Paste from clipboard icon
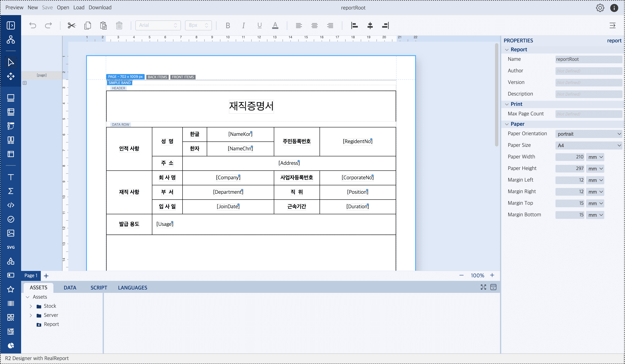 click(x=103, y=25)
